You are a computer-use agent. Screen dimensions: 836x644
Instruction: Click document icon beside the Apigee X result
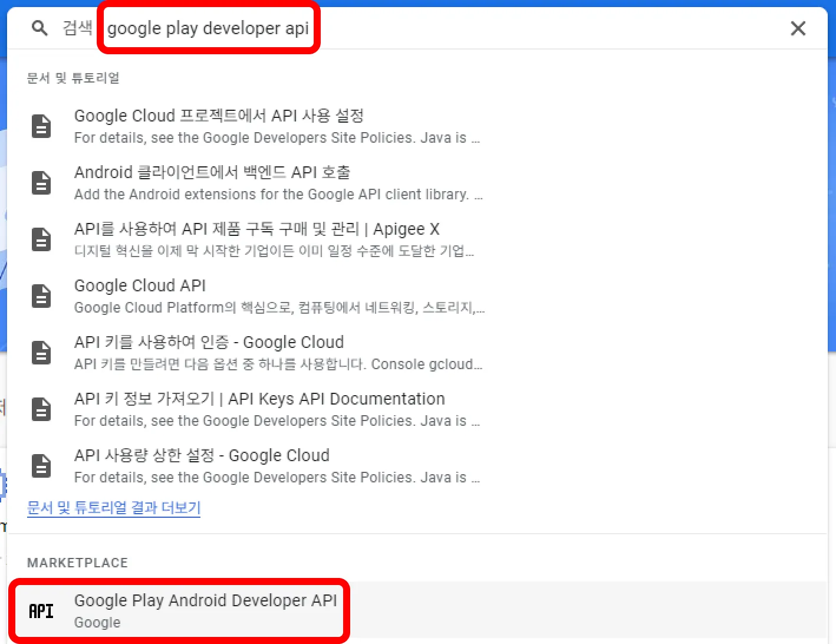tap(41, 239)
